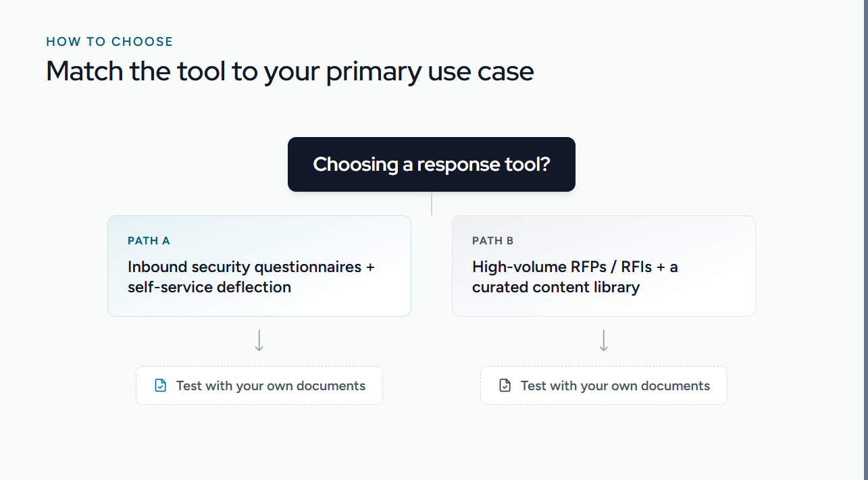The image size is (868, 480).
Task: Click the vertical connector line below the dark box
Action: [x=432, y=203]
